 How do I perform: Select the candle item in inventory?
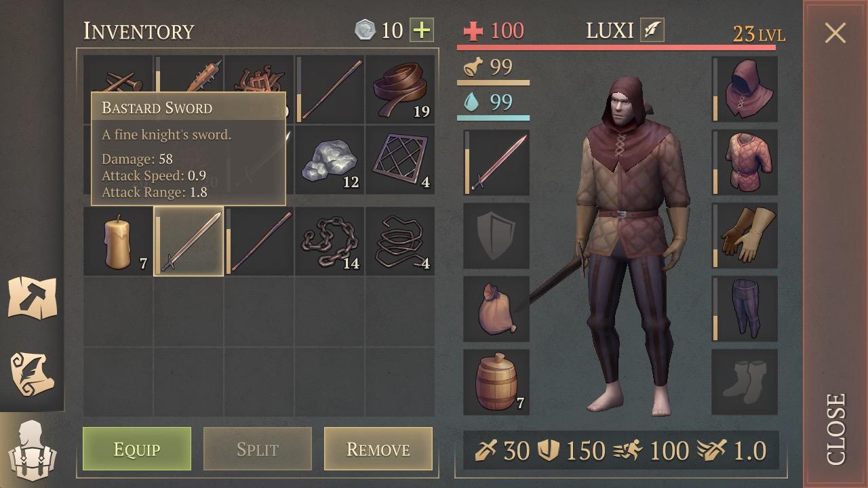(118, 241)
